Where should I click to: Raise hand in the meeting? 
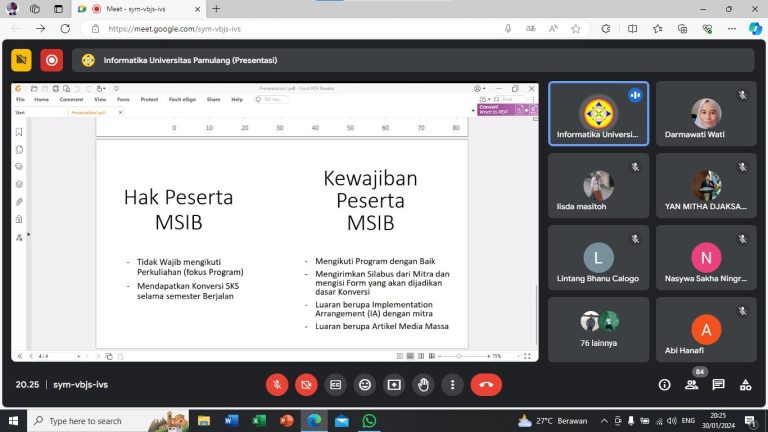coord(424,384)
